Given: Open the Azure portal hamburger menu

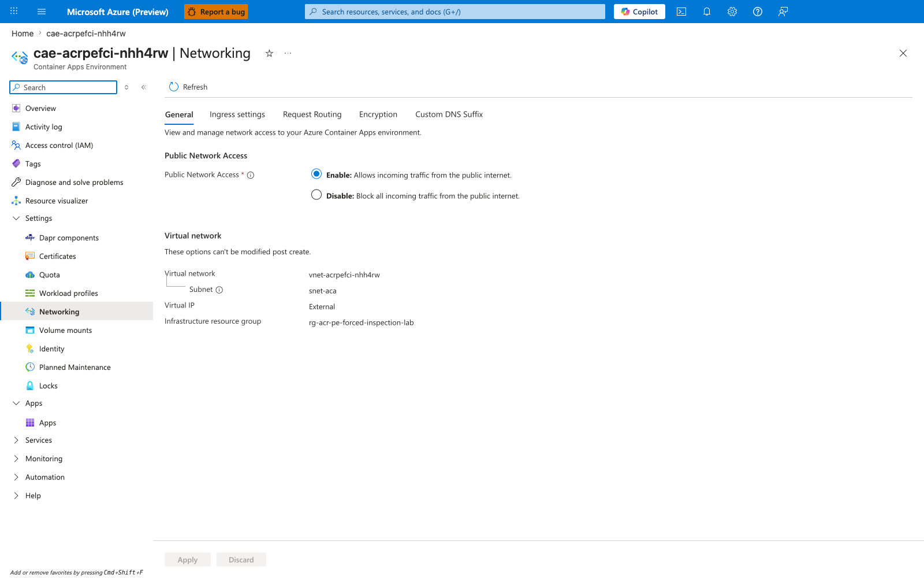Looking at the screenshot, I should pos(42,12).
